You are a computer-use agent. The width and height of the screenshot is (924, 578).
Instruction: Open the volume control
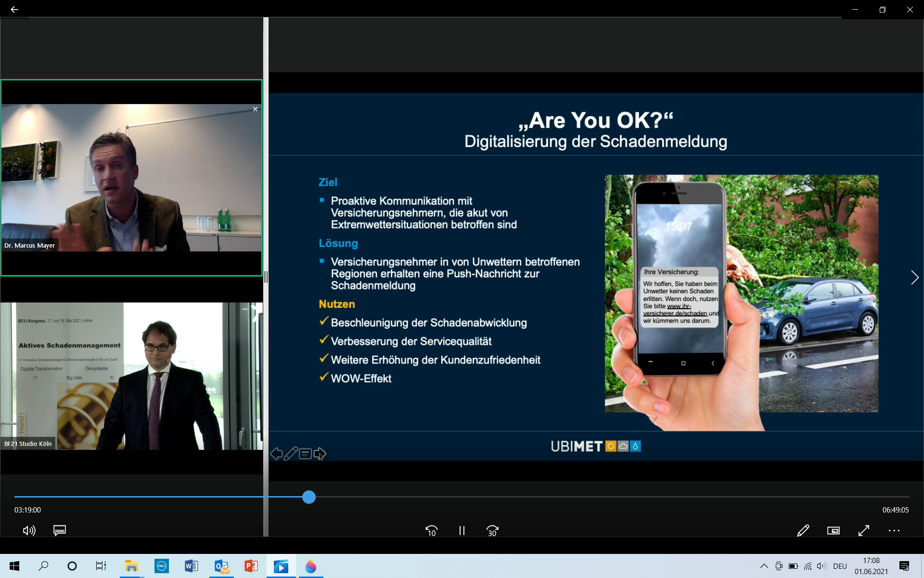point(29,530)
